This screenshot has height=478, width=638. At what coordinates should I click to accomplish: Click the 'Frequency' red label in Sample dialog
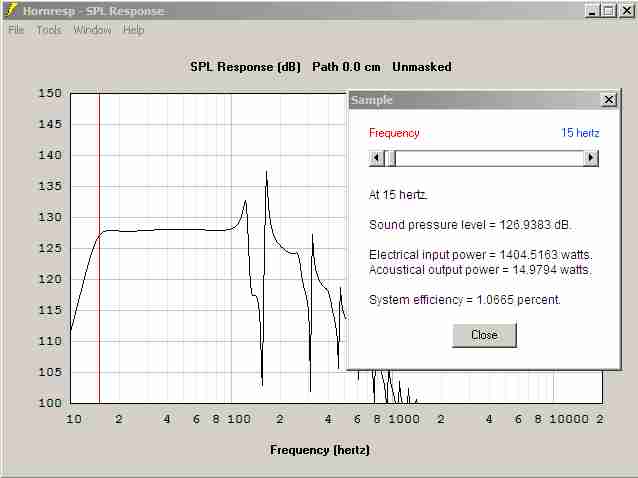(394, 133)
